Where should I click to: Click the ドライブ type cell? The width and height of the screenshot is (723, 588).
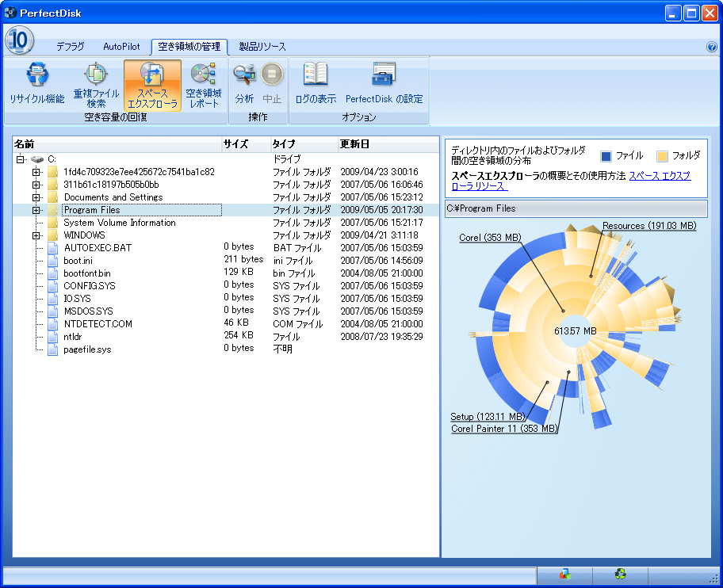point(287,159)
